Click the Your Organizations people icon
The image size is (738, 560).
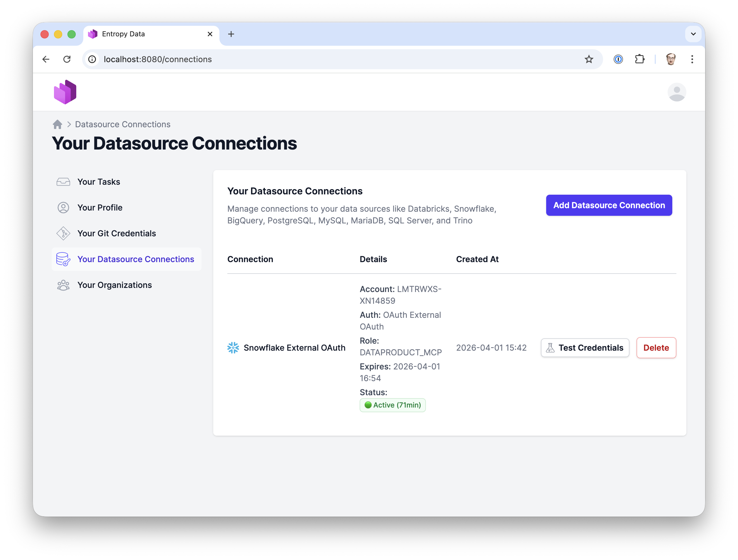(x=63, y=285)
